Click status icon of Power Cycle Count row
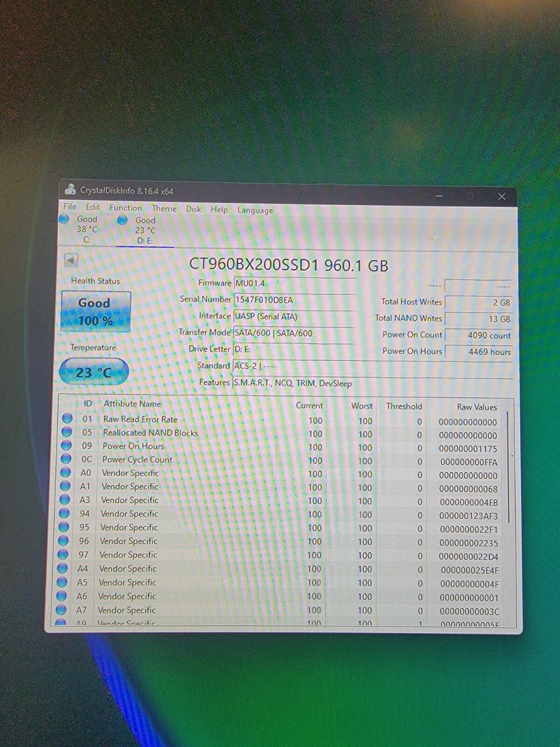The height and width of the screenshot is (747, 560). pyautogui.click(x=66, y=458)
